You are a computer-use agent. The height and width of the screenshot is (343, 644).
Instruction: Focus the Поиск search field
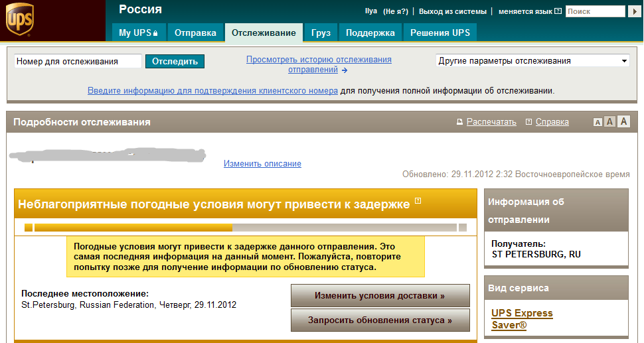point(596,11)
